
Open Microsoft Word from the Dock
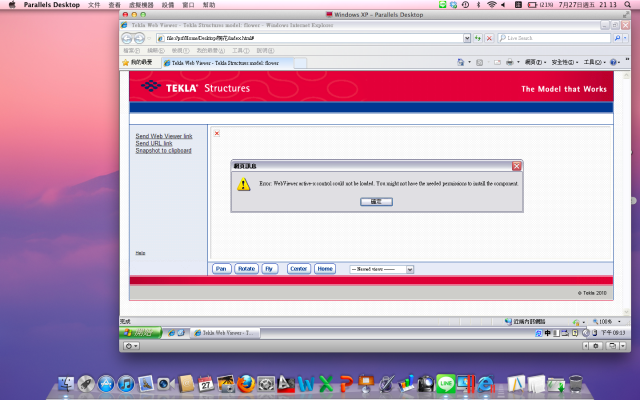click(x=306, y=384)
